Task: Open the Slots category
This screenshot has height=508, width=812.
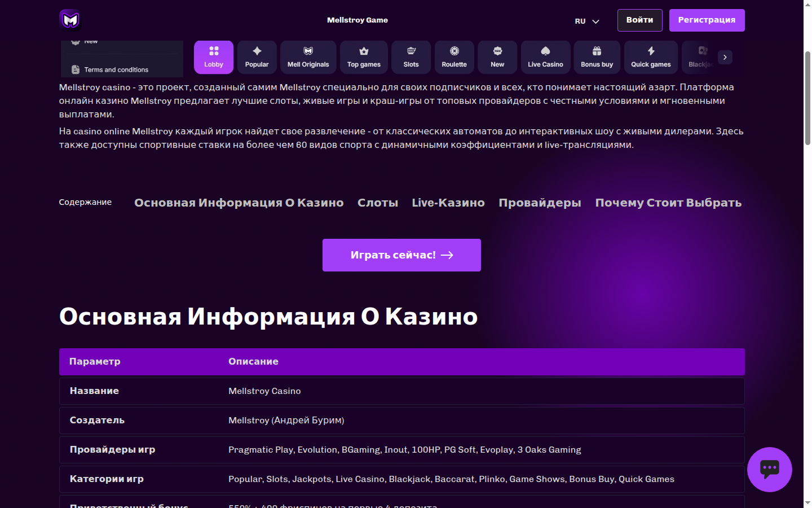Action: [411, 57]
